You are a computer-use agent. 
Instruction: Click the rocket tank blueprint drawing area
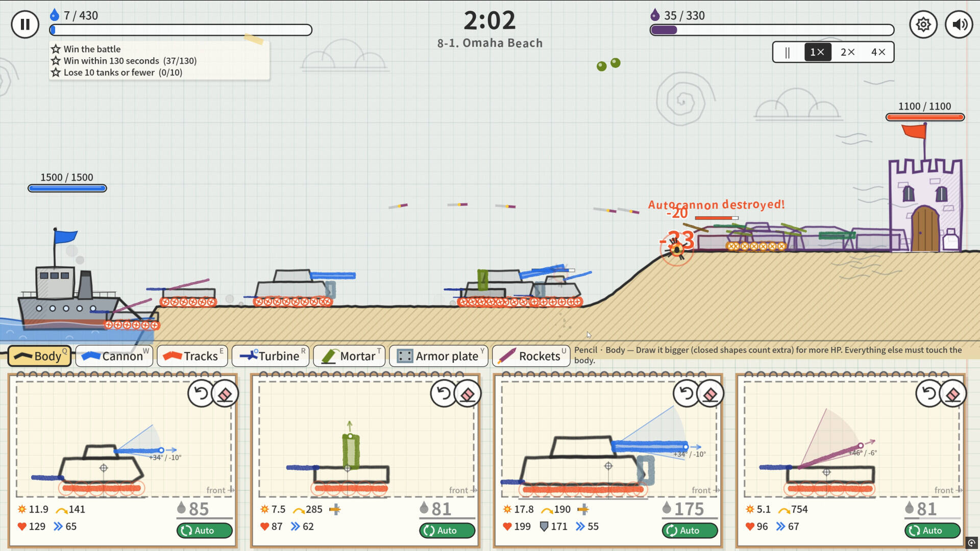click(851, 440)
